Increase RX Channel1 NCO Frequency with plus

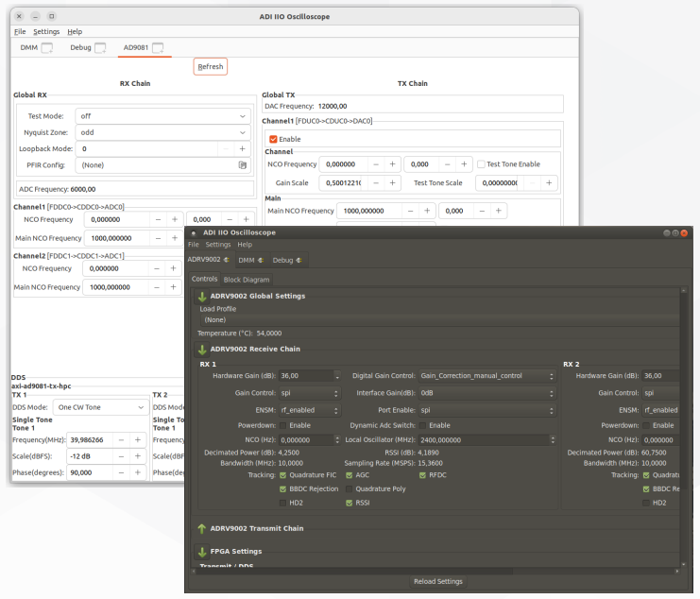click(x=175, y=219)
